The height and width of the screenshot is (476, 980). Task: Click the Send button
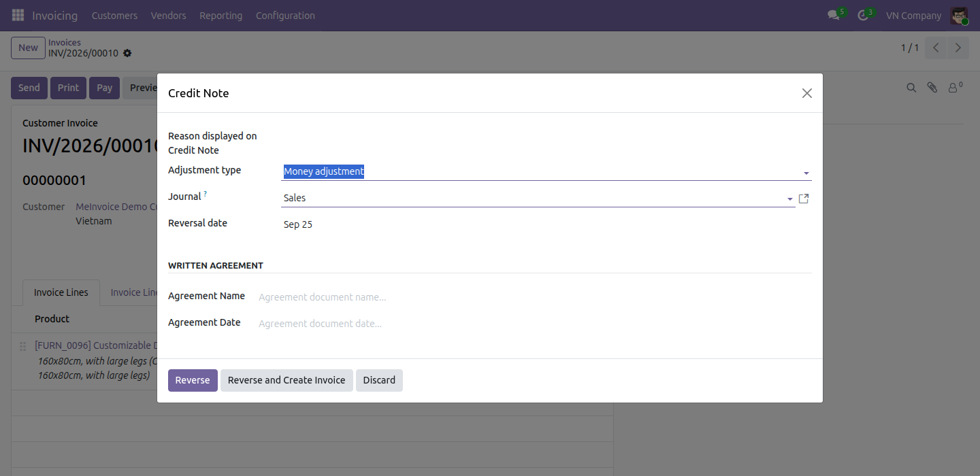(29, 88)
